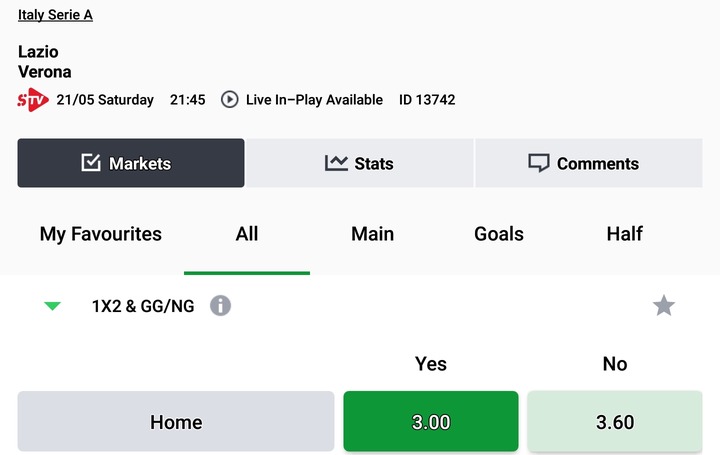
Task: Select the Main markets filter
Action: (x=372, y=234)
